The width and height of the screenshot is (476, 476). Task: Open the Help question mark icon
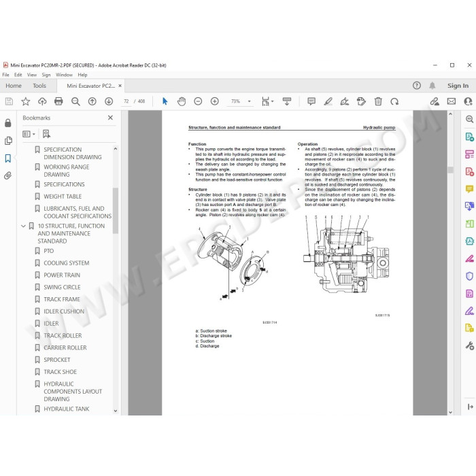417,86
